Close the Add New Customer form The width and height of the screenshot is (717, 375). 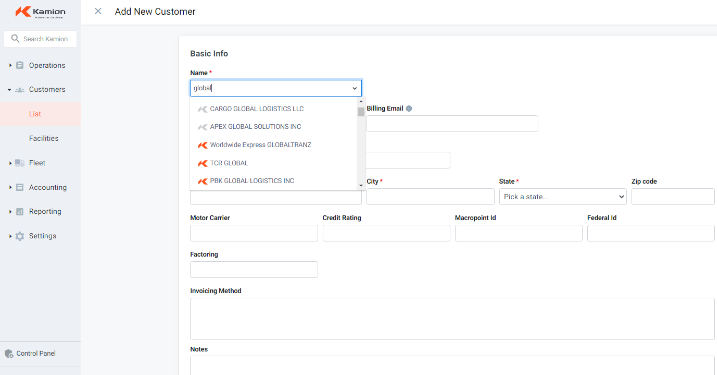point(98,11)
